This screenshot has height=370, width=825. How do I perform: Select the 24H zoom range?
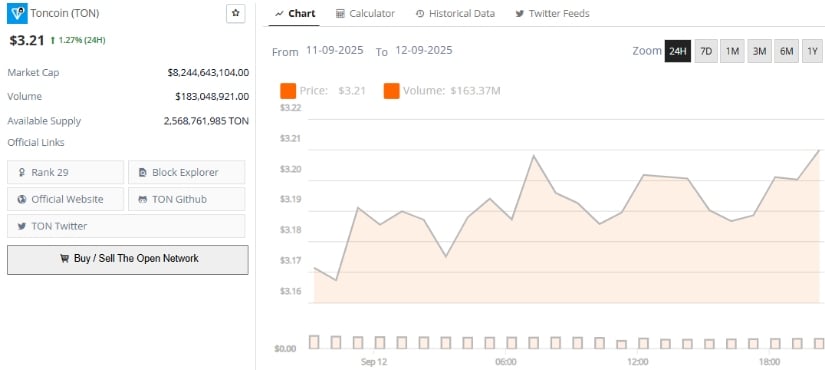coord(678,51)
